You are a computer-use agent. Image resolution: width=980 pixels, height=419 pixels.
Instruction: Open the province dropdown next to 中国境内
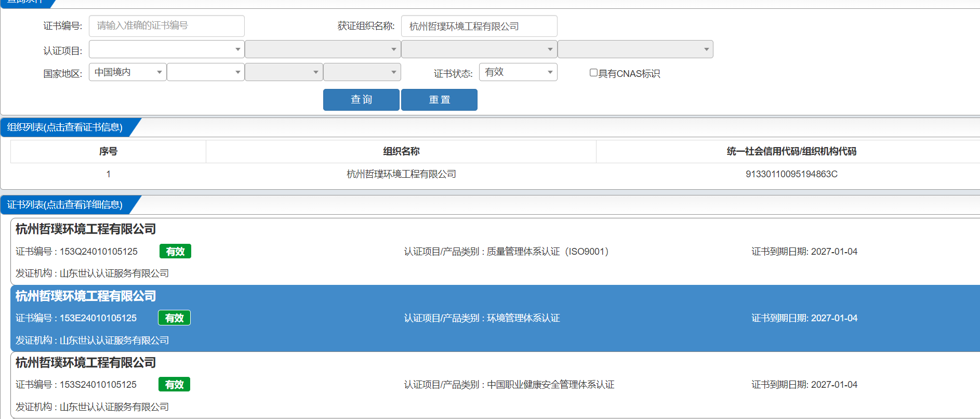coord(206,72)
